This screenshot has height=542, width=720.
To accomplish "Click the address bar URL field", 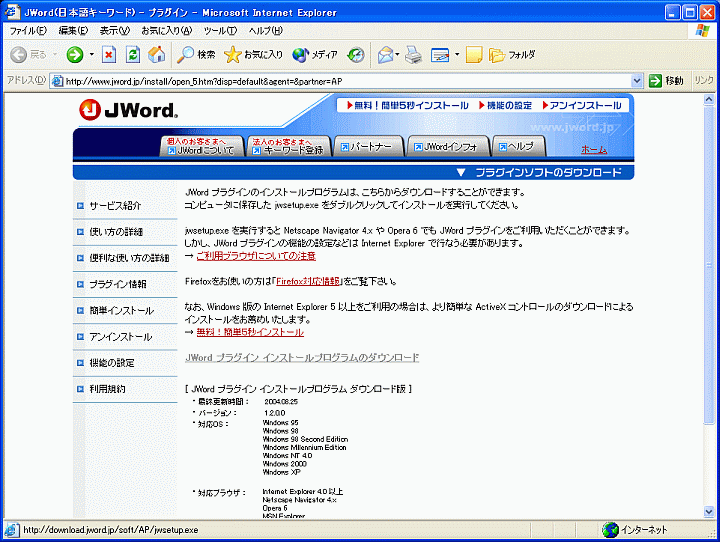I will coord(340,81).
